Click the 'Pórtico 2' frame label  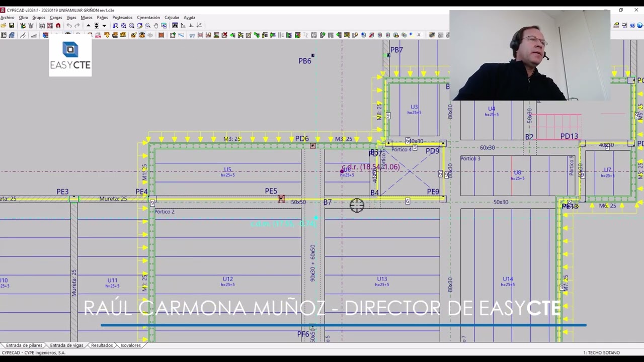point(164,212)
